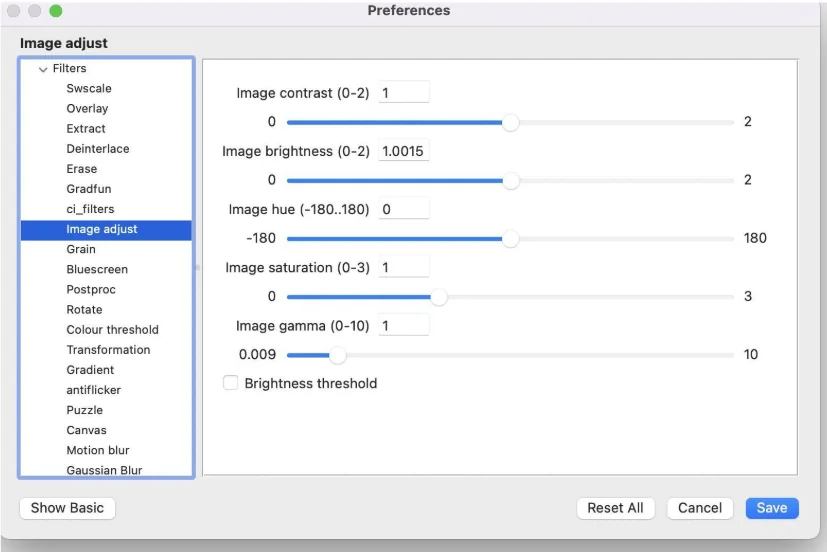Click the green zoom window button
Viewport: 827px width, 552px height.
[x=55, y=11]
